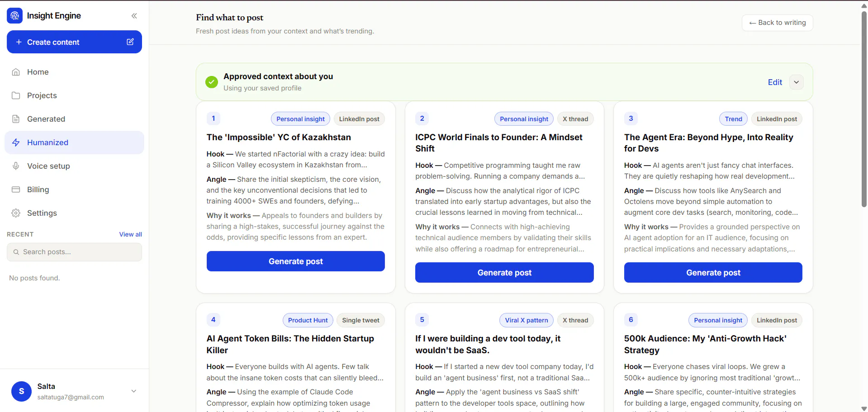Click title AI Agent Token Bills
This screenshot has height=412, width=868.
(x=290, y=344)
